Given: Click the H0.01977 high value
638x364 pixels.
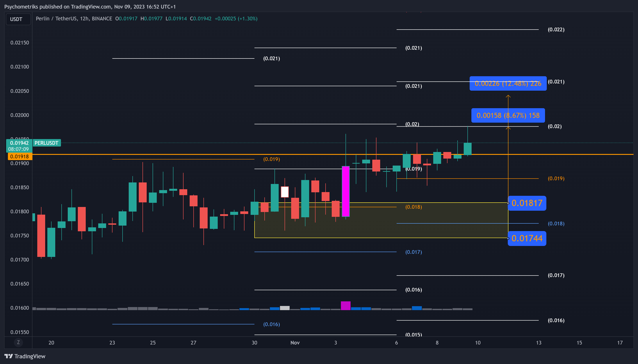Looking at the screenshot, I should click(152, 18).
